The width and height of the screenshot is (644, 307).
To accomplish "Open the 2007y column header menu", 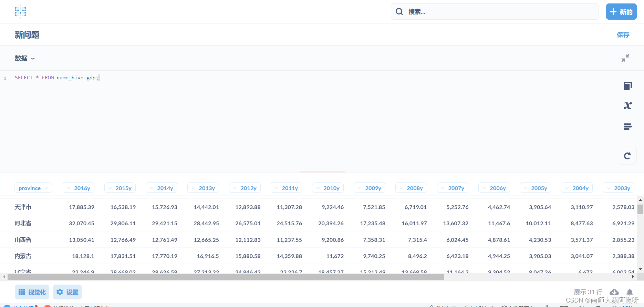I will pyautogui.click(x=453, y=188).
